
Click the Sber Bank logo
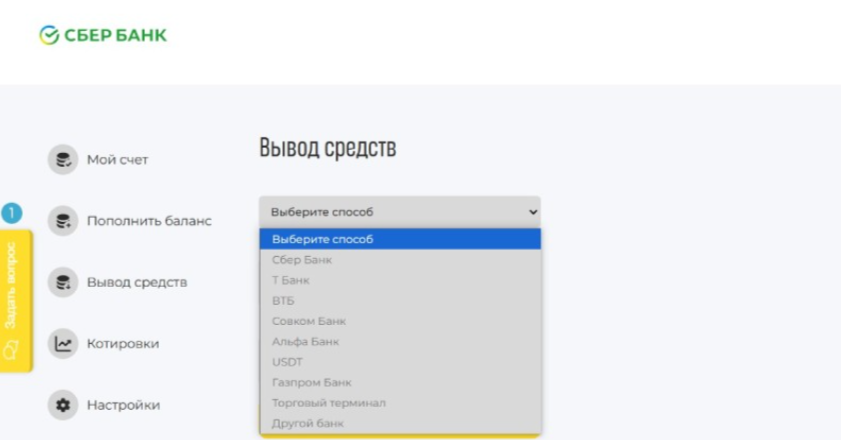click(x=103, y=35)
